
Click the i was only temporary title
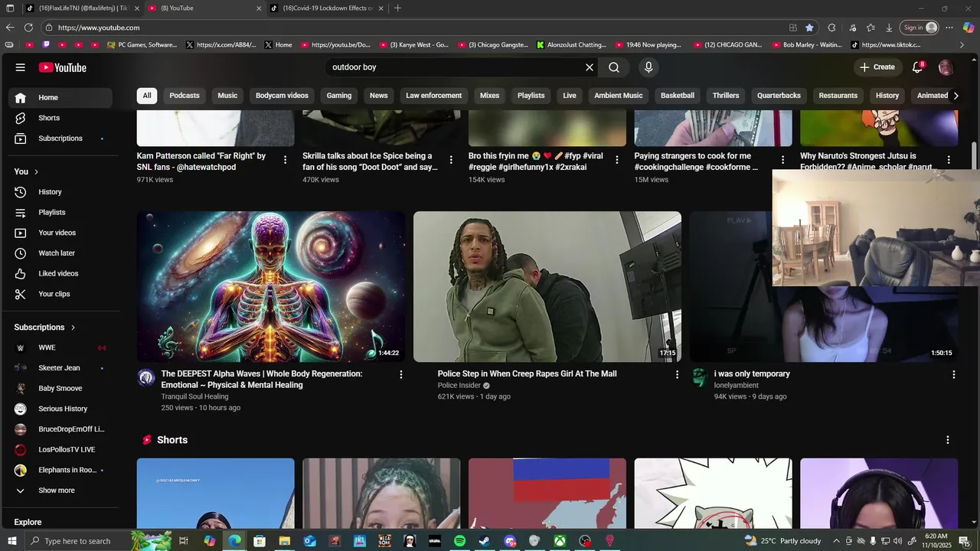752,374
